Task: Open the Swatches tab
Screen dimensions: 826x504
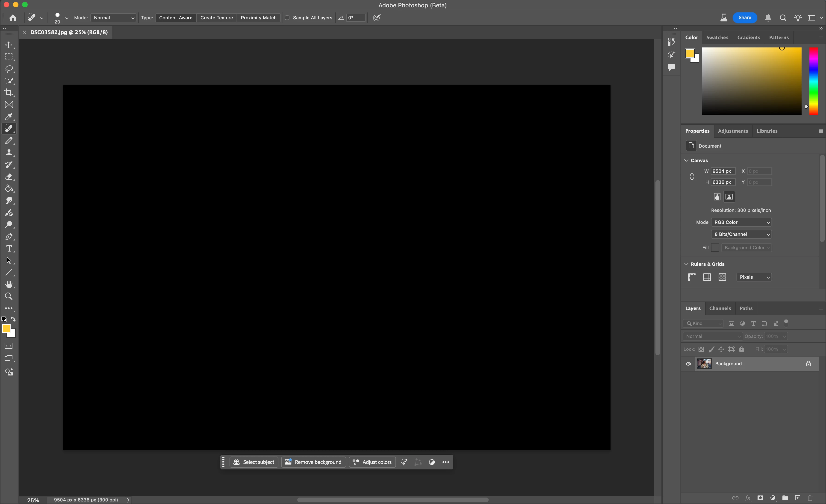Action: coord(717,38)
